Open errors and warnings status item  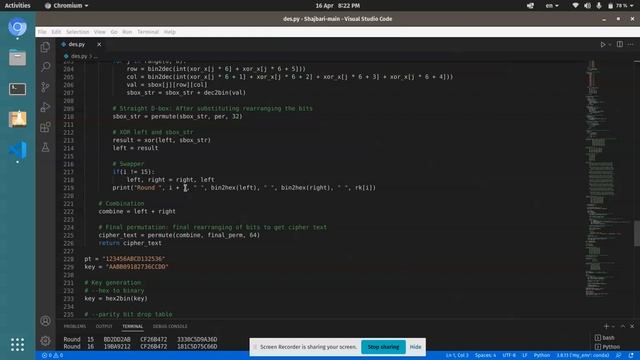pyautogui.click(x=52, y=356)
